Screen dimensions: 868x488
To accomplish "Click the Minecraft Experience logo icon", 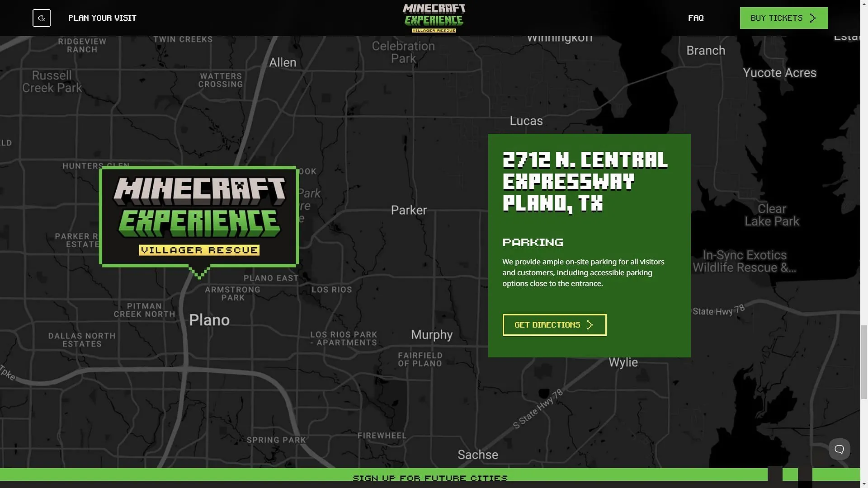I will click(x=434, y=18).
